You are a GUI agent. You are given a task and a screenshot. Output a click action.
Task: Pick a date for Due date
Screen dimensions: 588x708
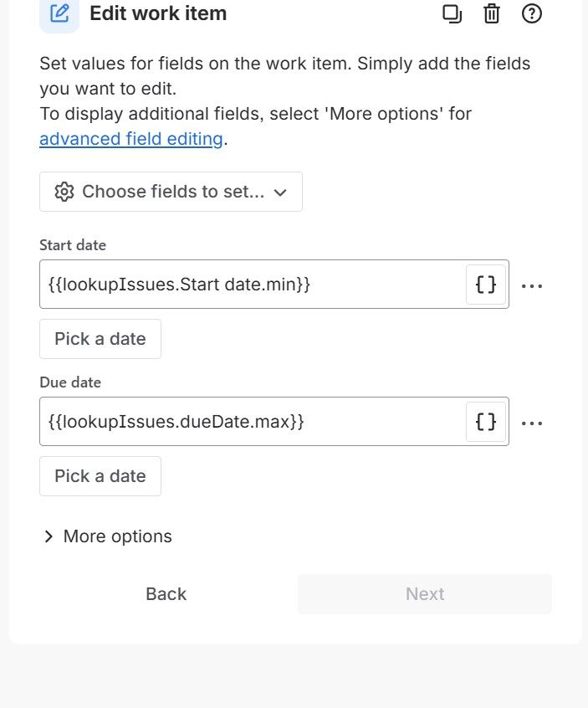100,475
